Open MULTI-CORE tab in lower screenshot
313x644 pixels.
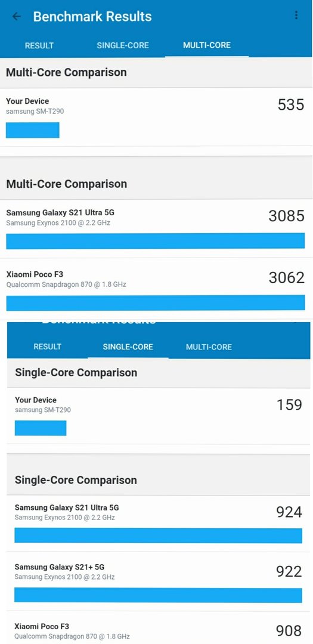point(209,347)
